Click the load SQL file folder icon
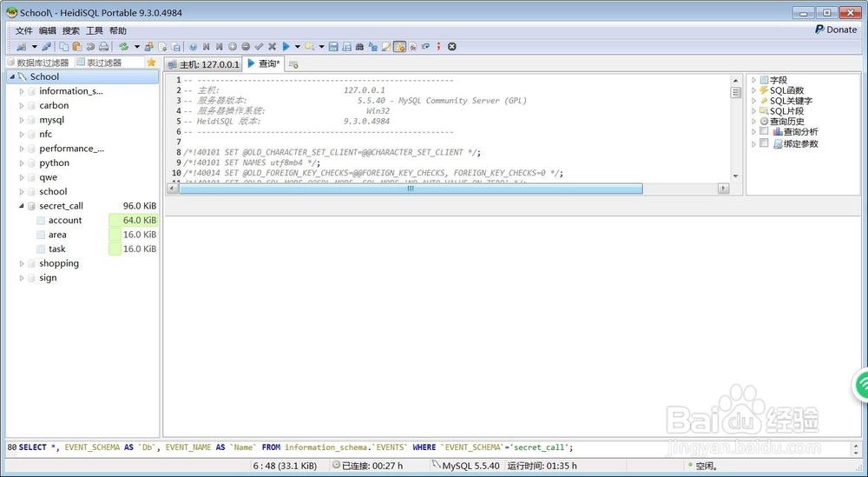This screenshot has width=868, height=477. pyautogui.click(x=310, y=47)
